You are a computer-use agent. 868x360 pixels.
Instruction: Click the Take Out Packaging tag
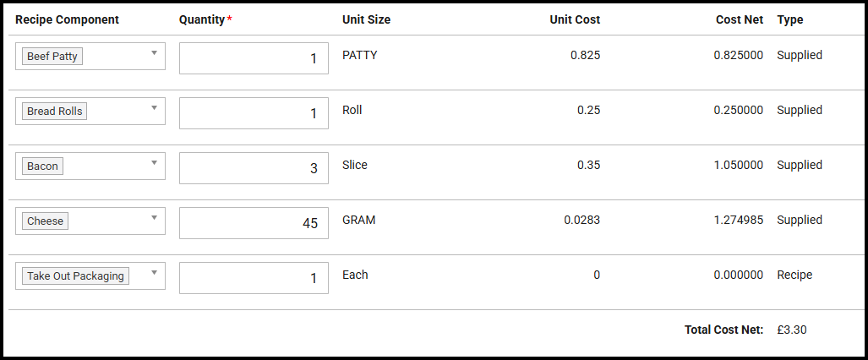75,276
